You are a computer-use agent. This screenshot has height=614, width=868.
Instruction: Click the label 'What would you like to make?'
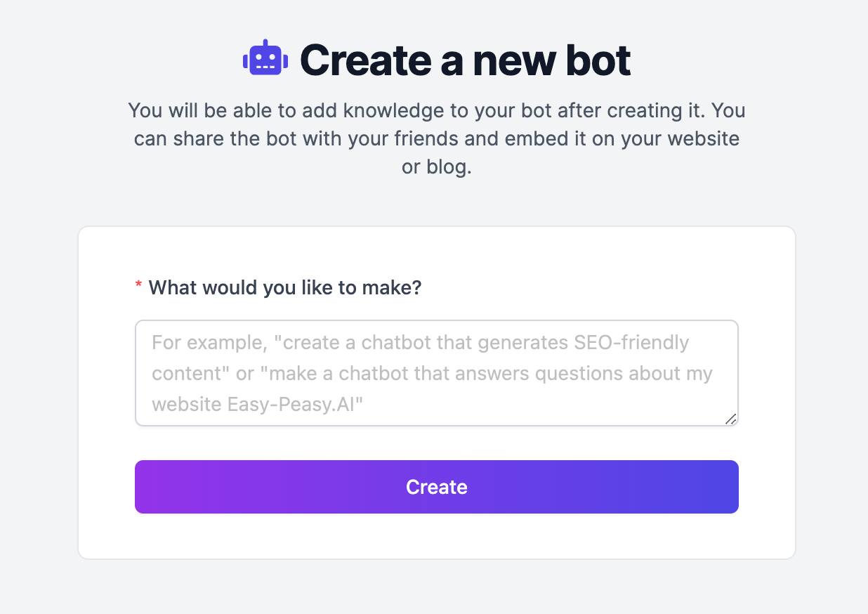pyautogui.click(x=284, y=287)
